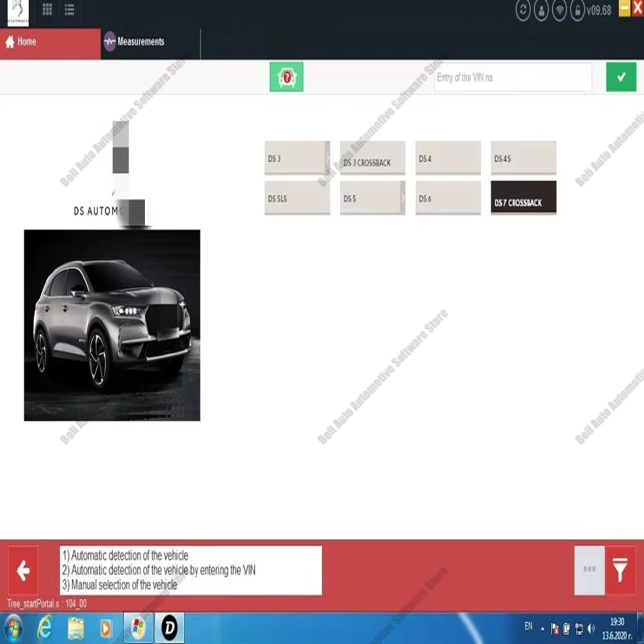Select the DS7 CROSSBACK model
Image resolution: width=644 pixels, height=644 pixels.
524,198
